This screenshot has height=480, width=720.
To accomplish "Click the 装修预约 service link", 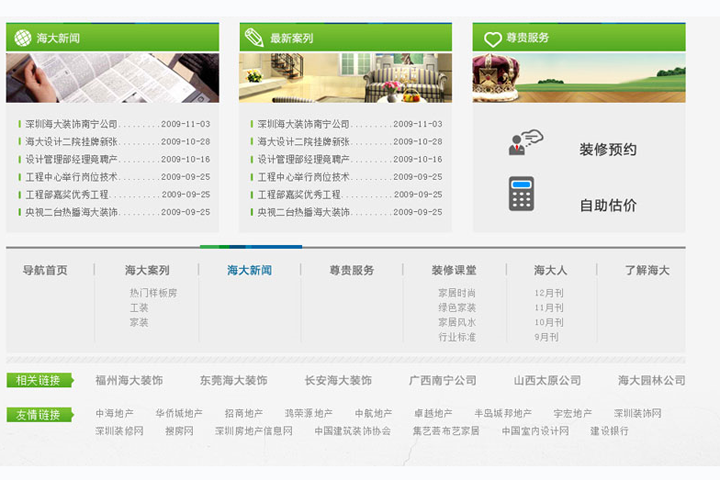I will click(x=608, y=150).
